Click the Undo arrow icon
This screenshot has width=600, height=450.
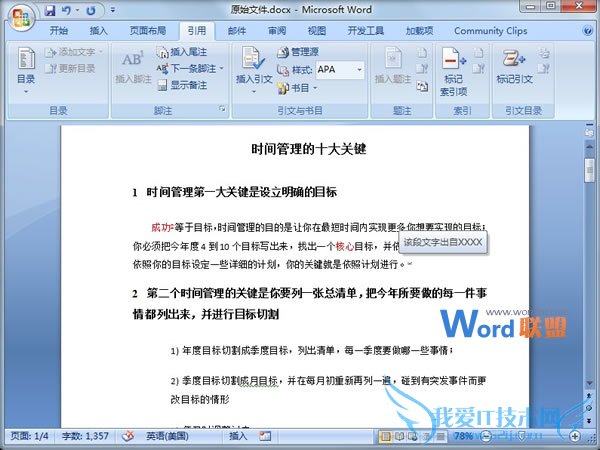click(66, 10)
